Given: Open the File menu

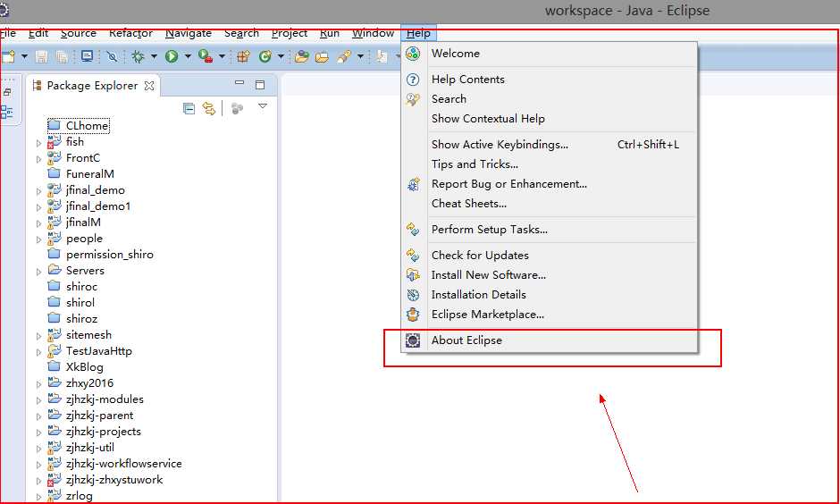Looking at the screenshot, I should point(7,33).
